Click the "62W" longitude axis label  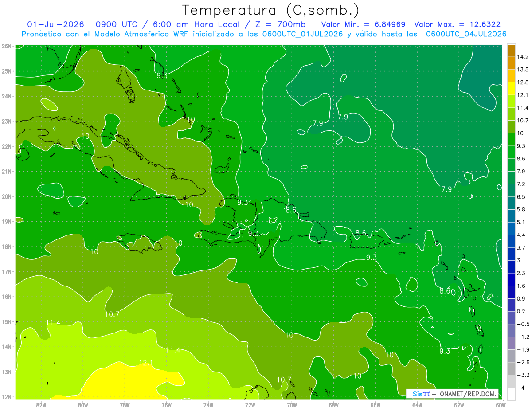pos(459,405)
